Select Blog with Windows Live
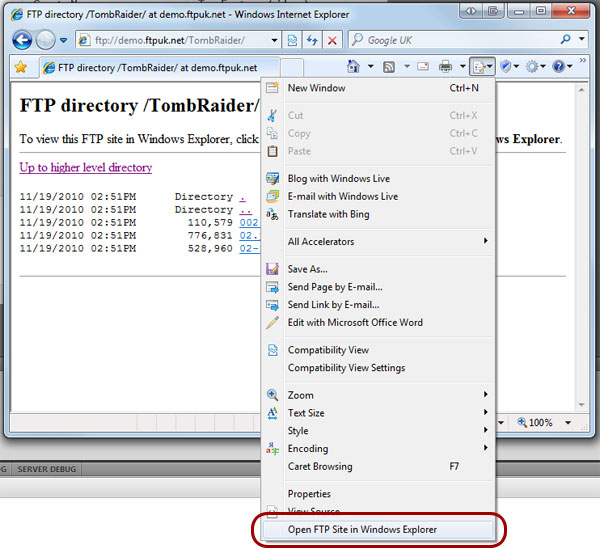The image size is (600, 549). click(x=379, y=179)
